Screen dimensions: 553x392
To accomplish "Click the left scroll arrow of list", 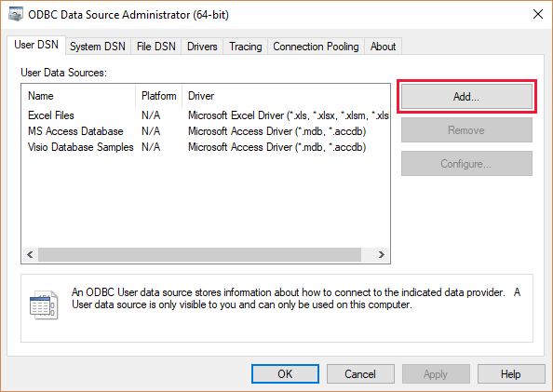I will tap(30, 255).
